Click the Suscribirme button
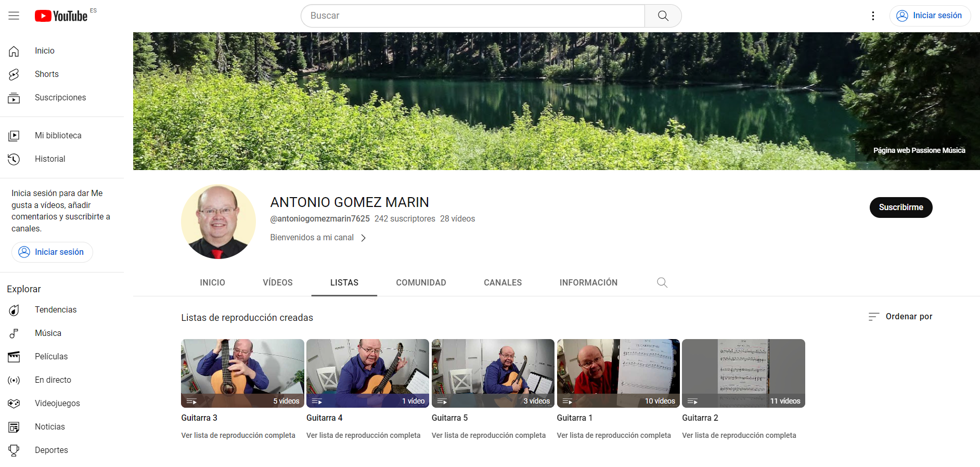This screenshot has width=980, height=467. 900,207
